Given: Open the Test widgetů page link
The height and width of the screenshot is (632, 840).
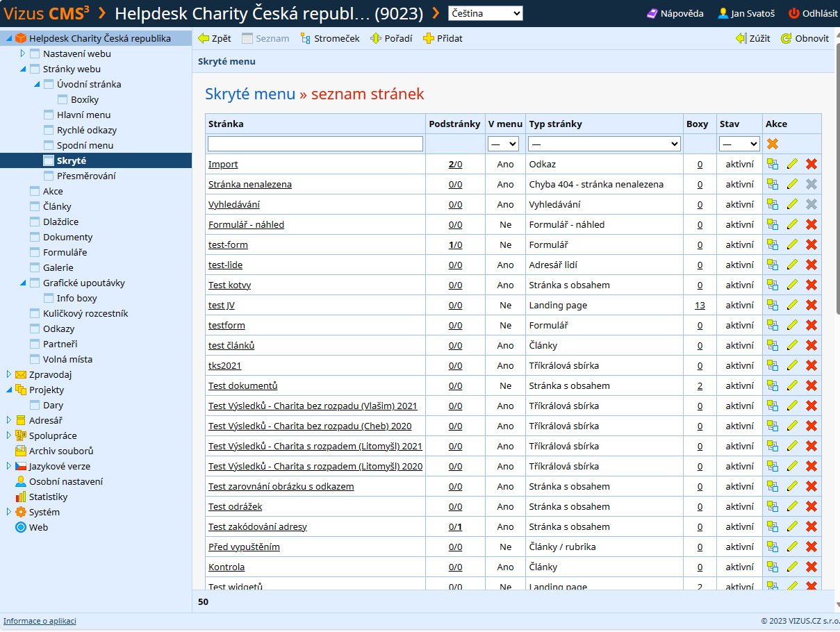Looking at the screenshot, I should pyautogui.click(x=236, y=587).
